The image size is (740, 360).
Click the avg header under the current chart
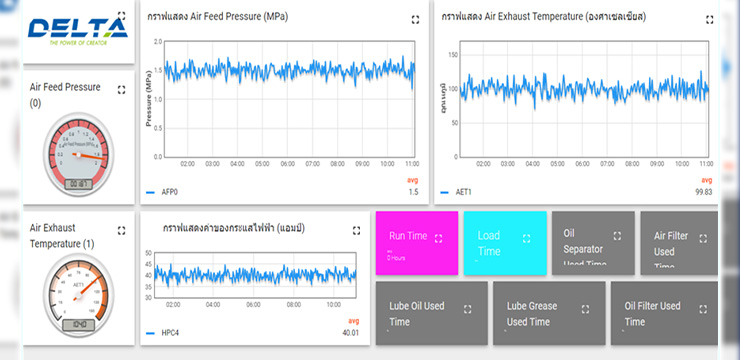coord(354,321)
